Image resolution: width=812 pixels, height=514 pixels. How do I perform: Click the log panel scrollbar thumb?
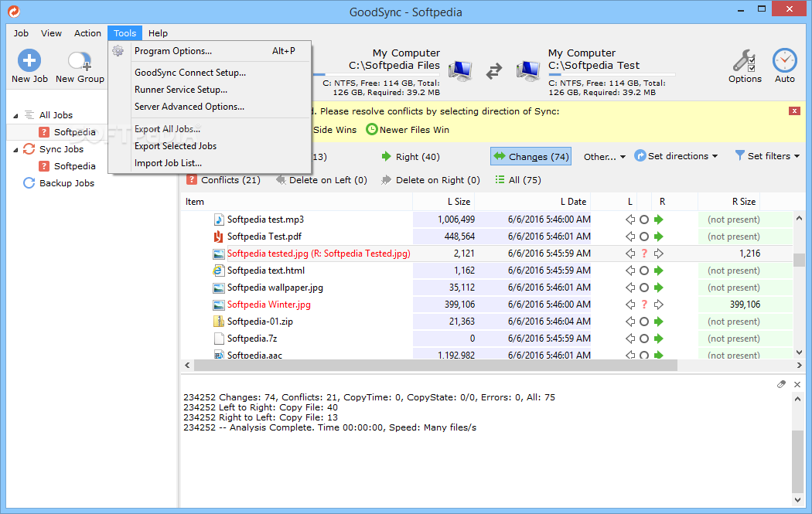point(797,461)
